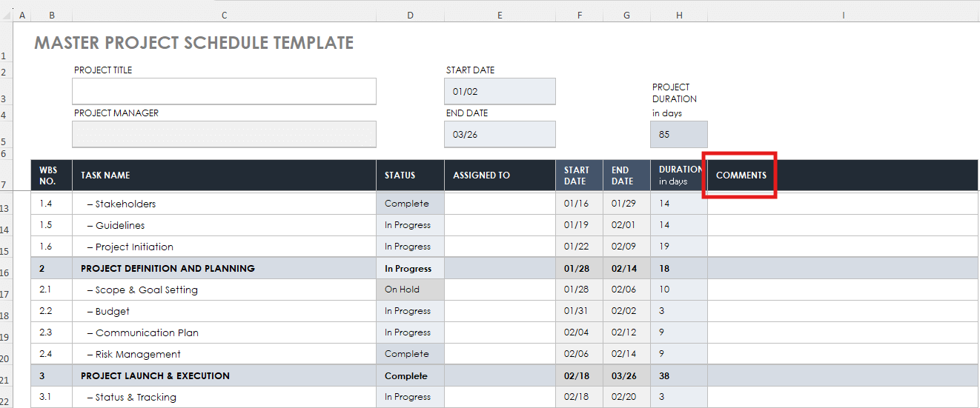Click the Budget task name cell
Screen dimensions: 980x408
(224, 311)
